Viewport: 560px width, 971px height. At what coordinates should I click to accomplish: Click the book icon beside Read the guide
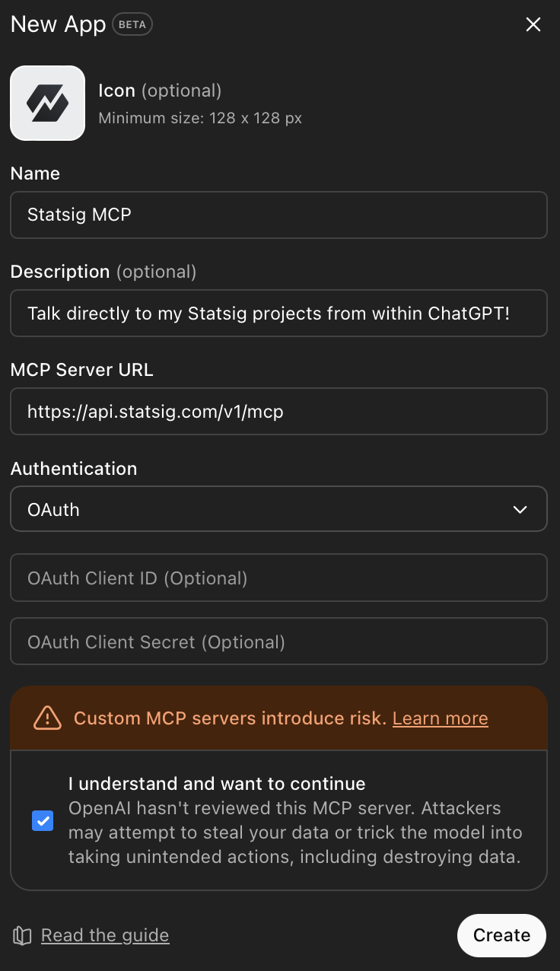tap(22, 935)
